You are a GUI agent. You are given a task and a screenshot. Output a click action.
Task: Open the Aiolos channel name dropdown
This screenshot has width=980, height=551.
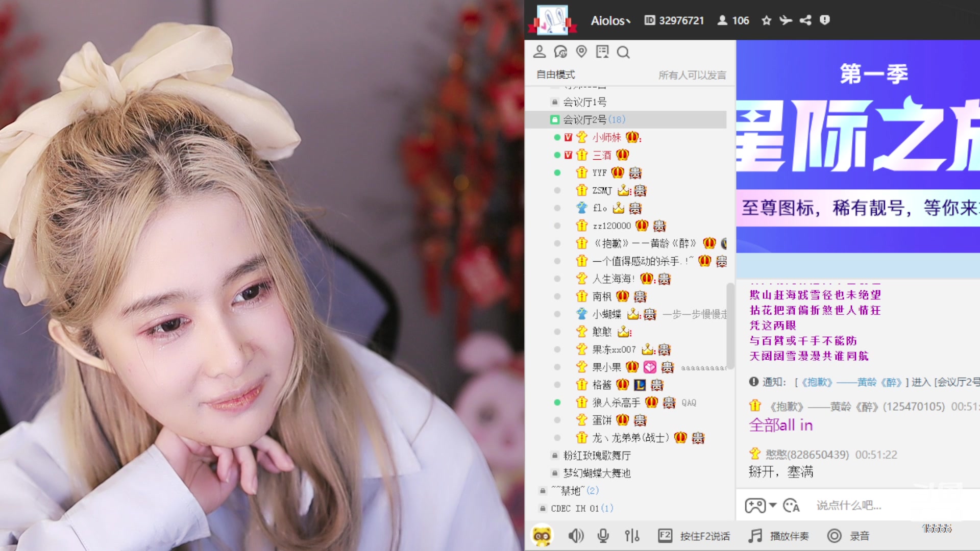click(x=611, y=20)
